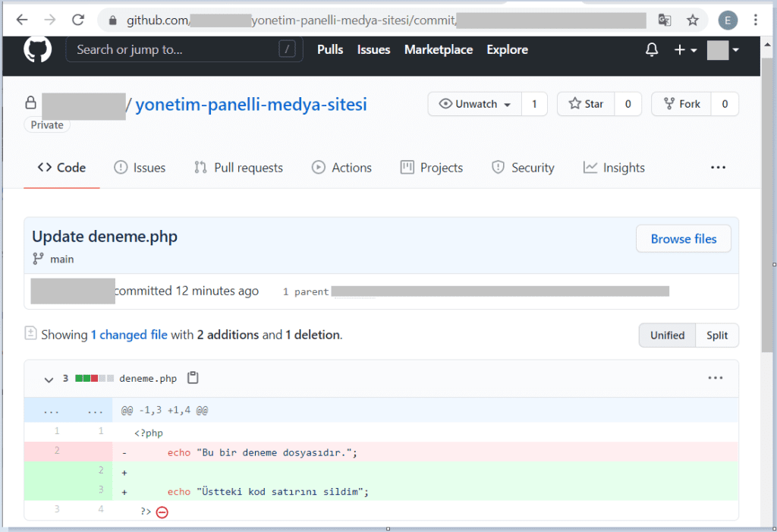Toggle the red comment circle near ?>
The width and height of the screenshot is (777, 532).
point(162,512)
